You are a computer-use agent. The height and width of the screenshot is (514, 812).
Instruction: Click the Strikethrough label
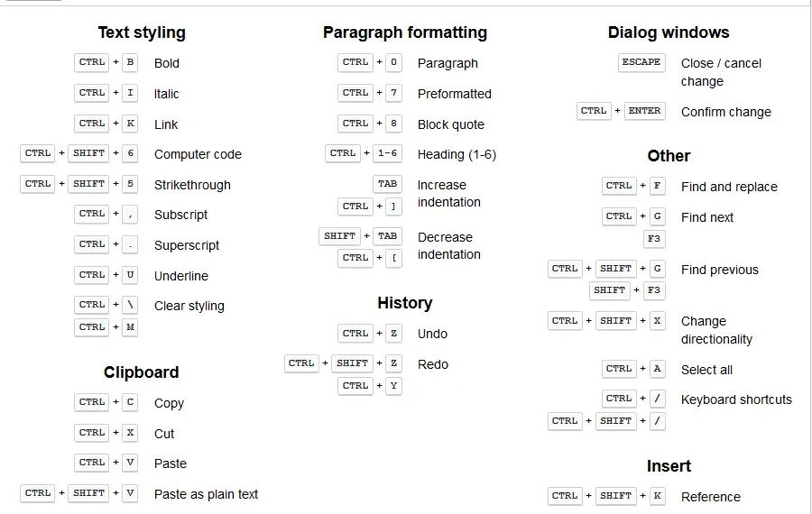[x=192, y=185]
